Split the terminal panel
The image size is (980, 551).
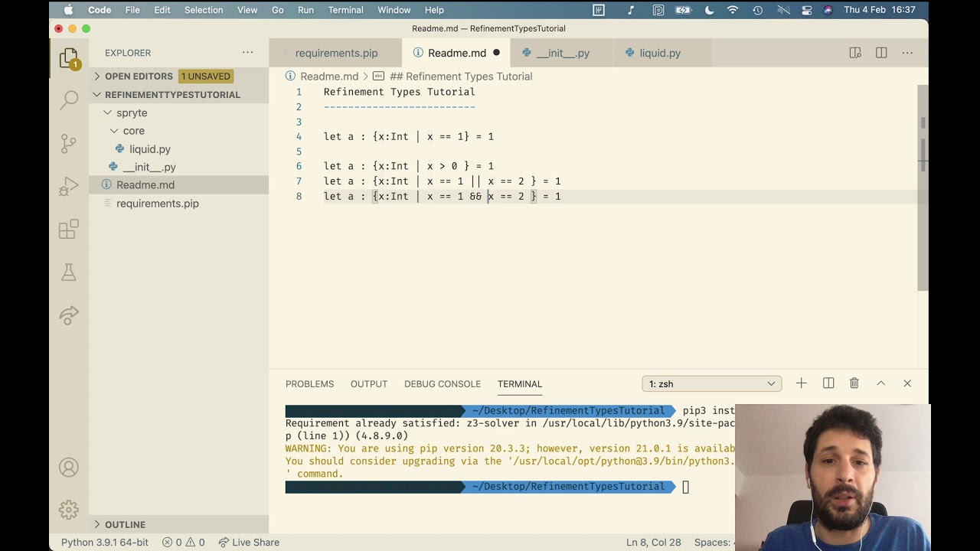828,383
